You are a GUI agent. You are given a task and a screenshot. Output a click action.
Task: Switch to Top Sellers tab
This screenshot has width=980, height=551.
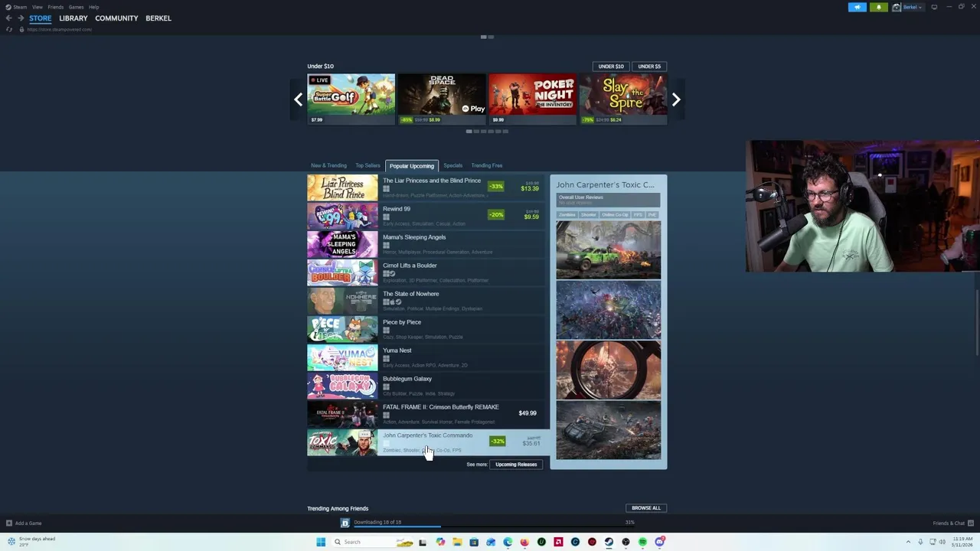(367, 165)
